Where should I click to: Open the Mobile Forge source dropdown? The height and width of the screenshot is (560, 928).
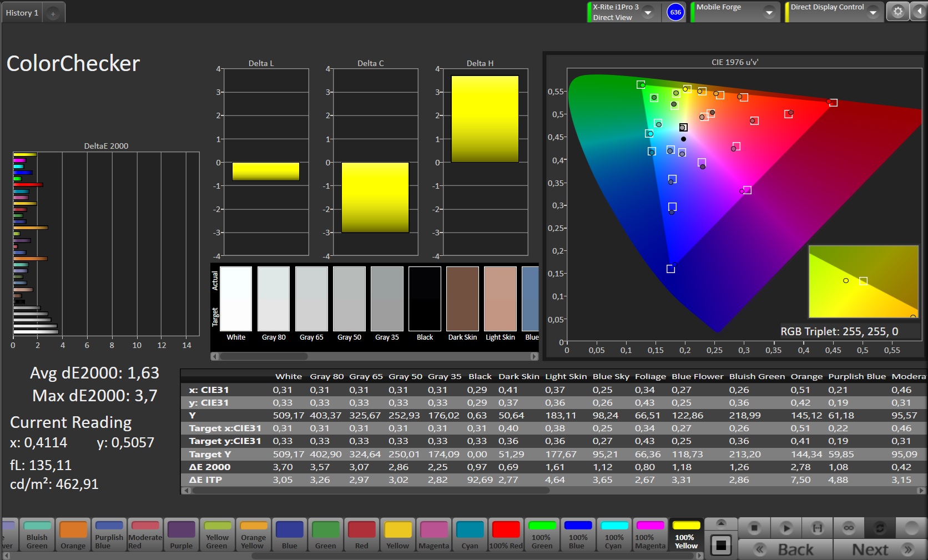click(x=769, y=12)
